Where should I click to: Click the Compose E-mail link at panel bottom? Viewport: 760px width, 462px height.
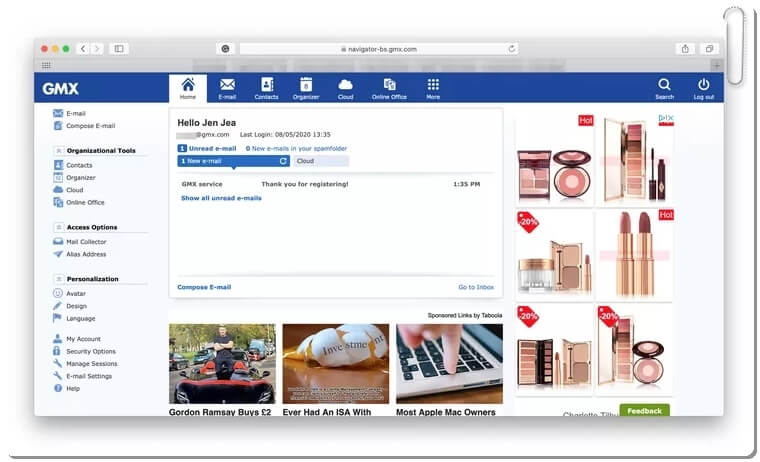pyautogui.click(x=204, y=287)
